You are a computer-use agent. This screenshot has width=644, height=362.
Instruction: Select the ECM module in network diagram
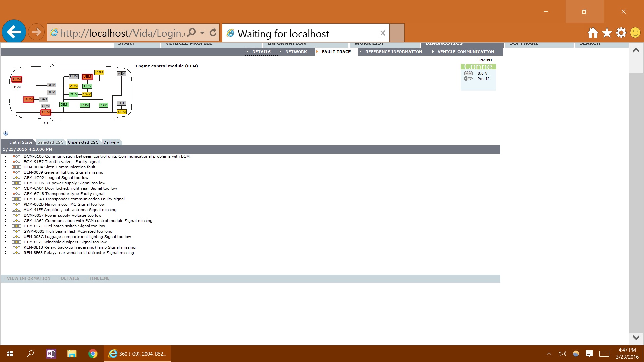coord(17,79)
